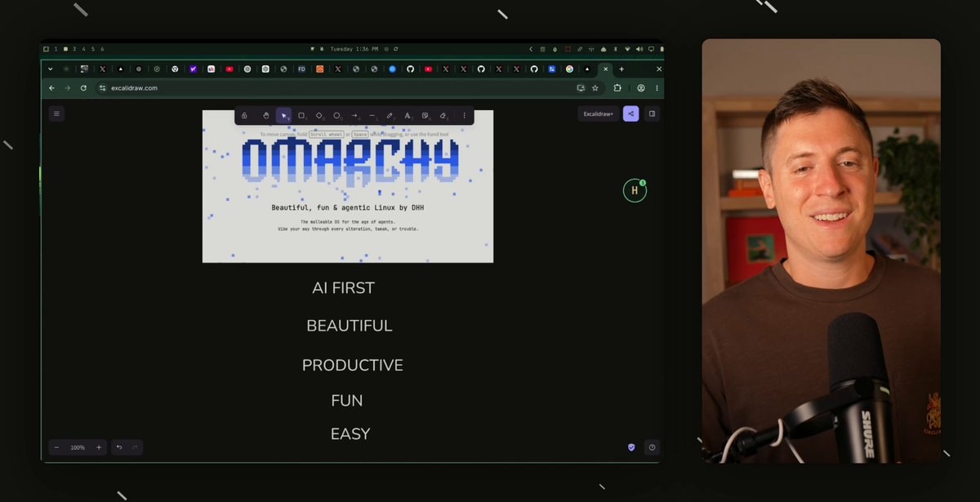Open the browser extensions puzzle icon

tap(617, 88)
